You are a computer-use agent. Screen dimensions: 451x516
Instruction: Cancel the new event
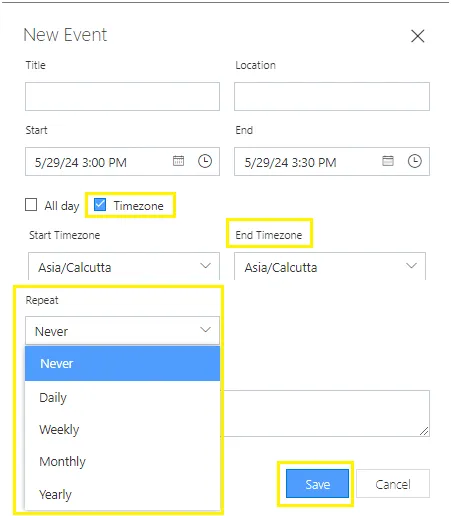(393, 484)
